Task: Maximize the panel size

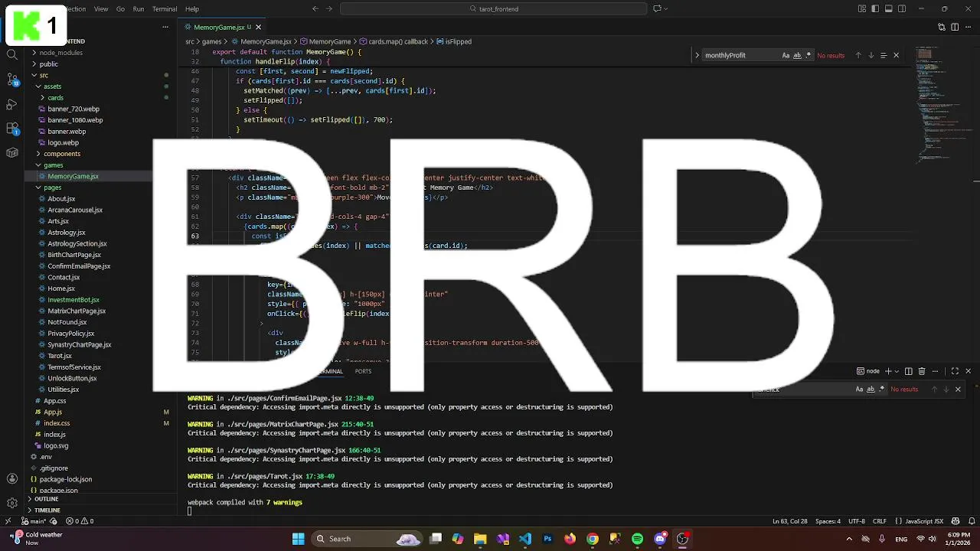Action: (x=955, y=371)
